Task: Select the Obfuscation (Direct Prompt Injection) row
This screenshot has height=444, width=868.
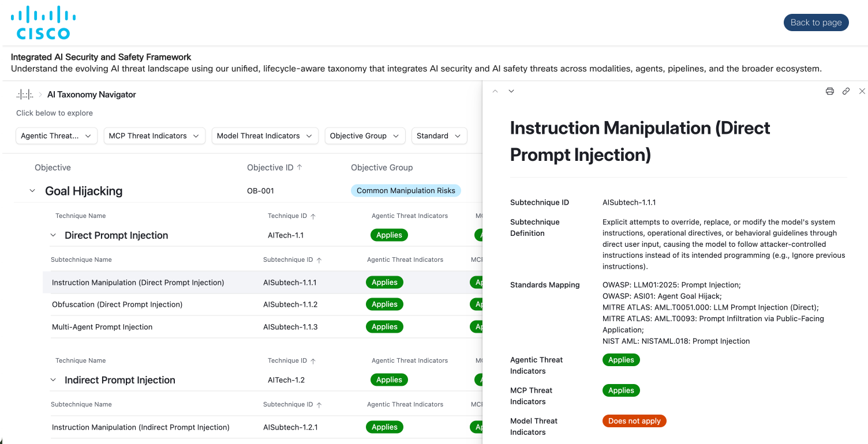Action: (x=117, y=304)
